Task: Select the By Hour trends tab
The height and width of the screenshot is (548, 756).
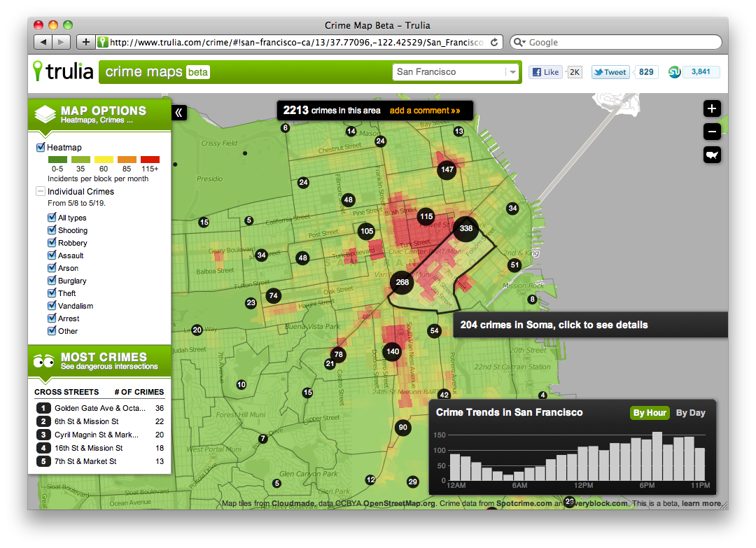Action: pyautogui.click(x=650, y=413)
